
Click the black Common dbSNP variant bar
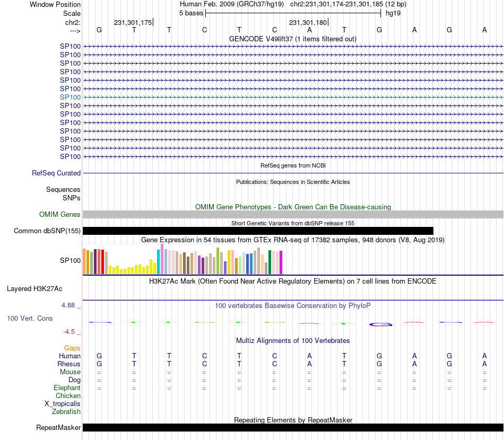258,231
